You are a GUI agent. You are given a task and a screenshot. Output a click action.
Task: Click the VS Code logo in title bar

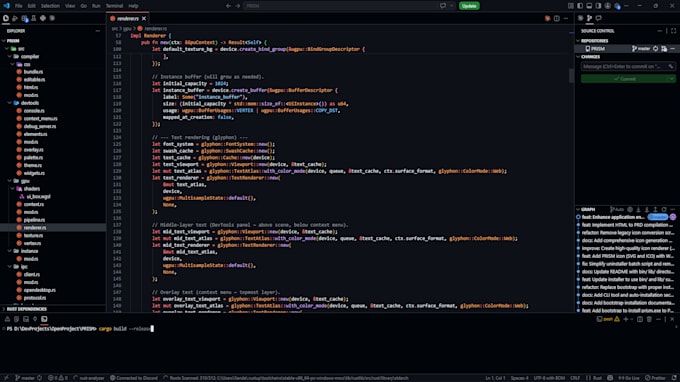pyautogui.click(x=6, y=6)
